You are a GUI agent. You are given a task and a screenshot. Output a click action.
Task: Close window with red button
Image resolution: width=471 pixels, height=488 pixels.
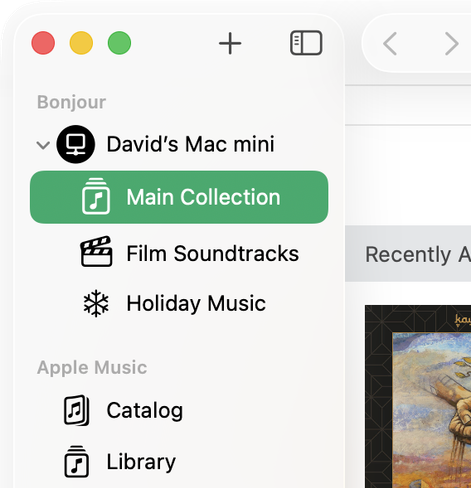pos(43,43)
